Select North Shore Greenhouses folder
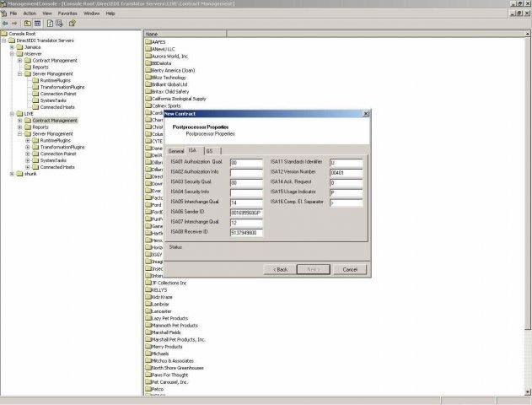Screen dimensions: 532x405 click(x=175, y=368)
